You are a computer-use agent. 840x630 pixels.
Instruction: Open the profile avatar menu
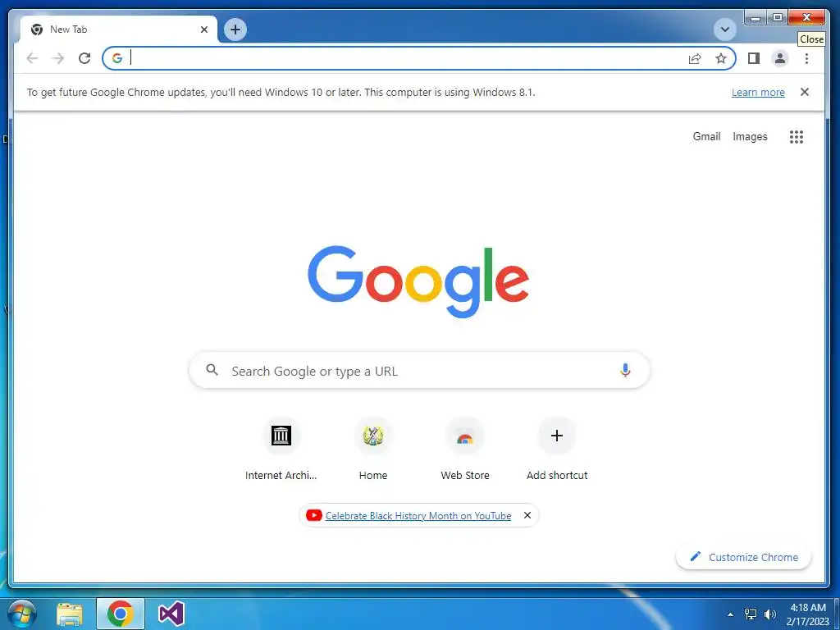[x=780, y=58]
